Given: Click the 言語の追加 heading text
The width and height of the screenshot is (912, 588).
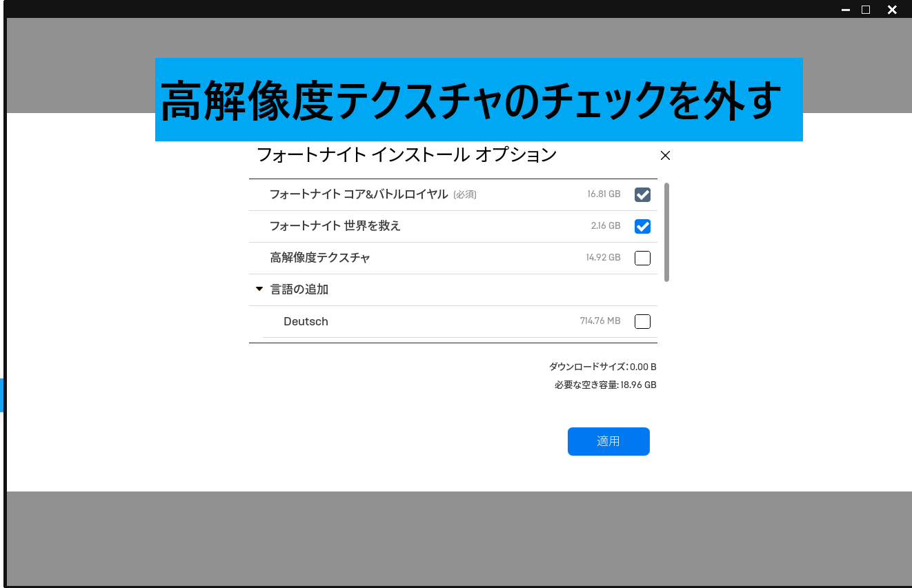Looking at the screenshot, I should (x=299, y=290).
